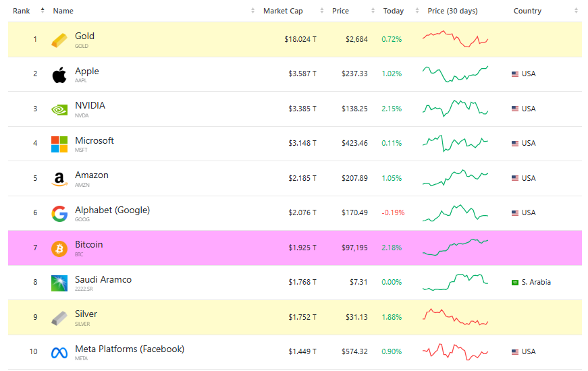This screenshot has height=371, width=588.
Task: Click the USA flag in NVIDIA row
Action: click(x=515, y=109)
